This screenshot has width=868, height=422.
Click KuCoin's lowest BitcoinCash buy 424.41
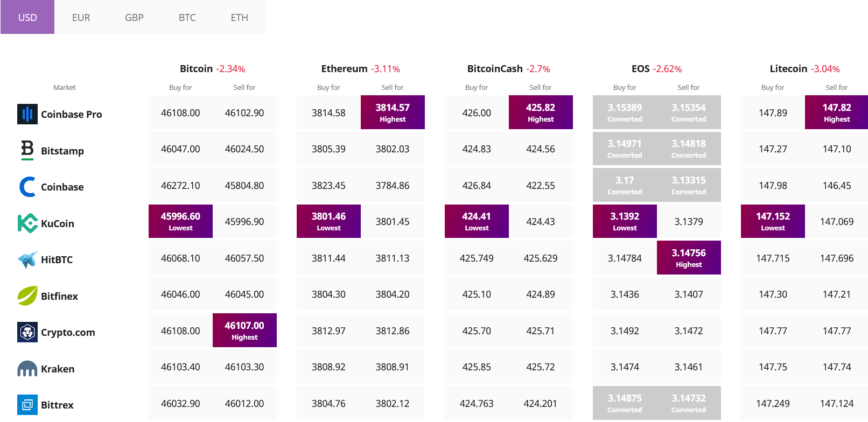(x=477, y=221)
